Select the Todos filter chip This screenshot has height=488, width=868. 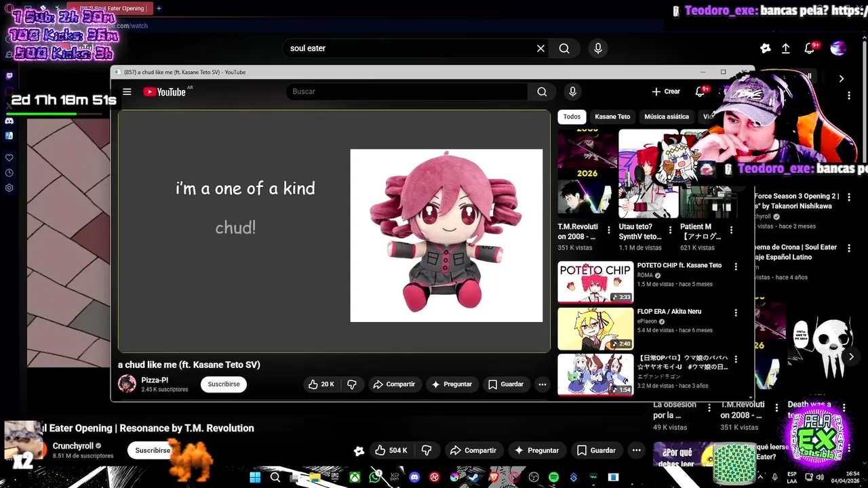(x=572, y=117)
